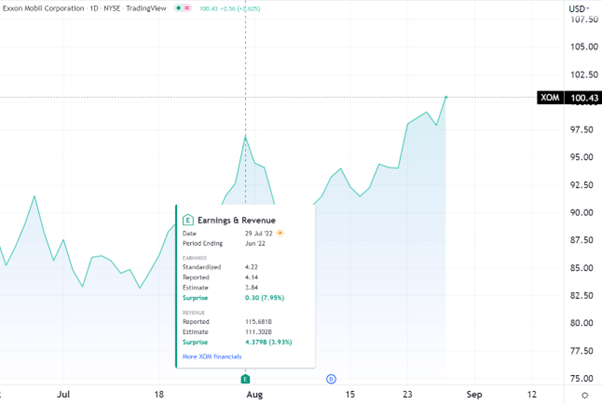Click the earnings E marker on timeline
Image resolution: width=602 pixels, height=404 pixels.
[x=245, y=379]
